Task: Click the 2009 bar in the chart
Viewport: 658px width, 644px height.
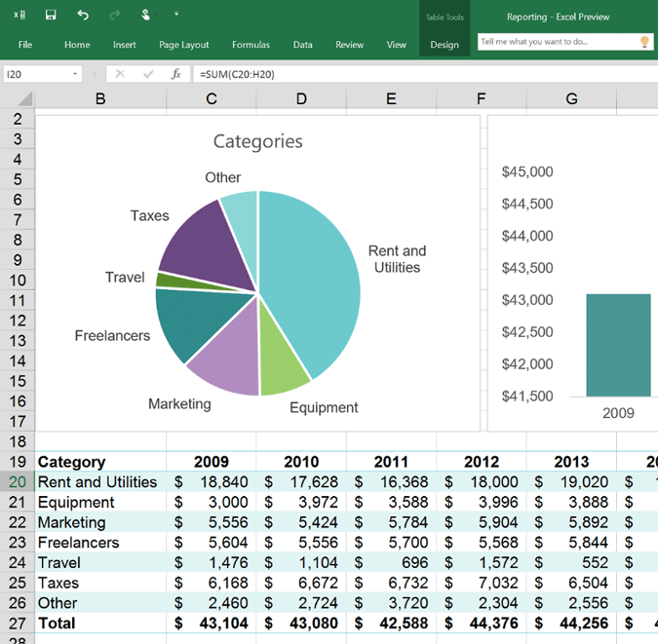Action: 618,345
